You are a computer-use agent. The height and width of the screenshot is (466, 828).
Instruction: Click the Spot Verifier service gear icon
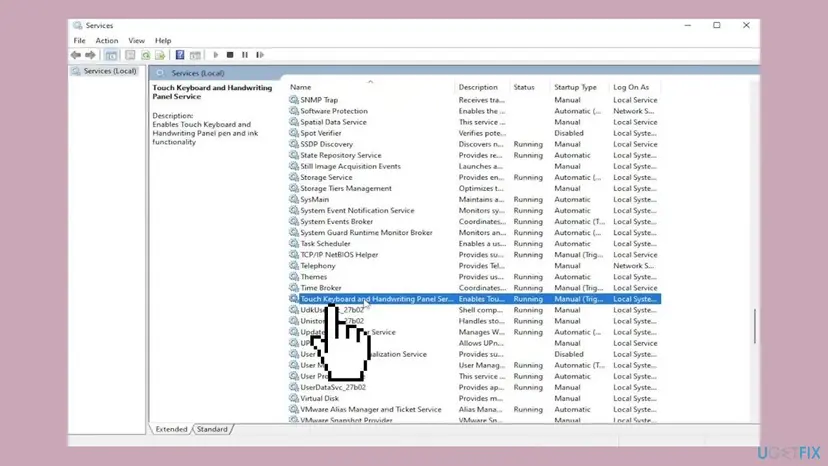[294, 133]
